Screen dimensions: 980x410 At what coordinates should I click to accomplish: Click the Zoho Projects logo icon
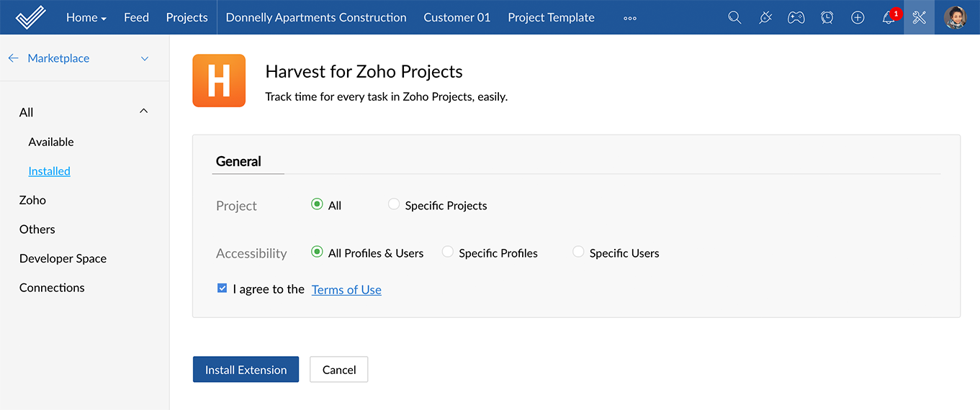30,17
